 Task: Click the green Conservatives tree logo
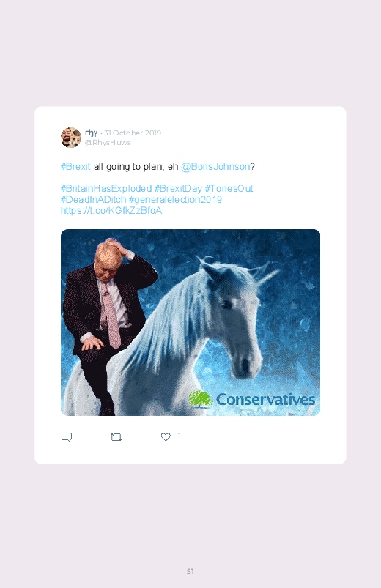[x=201, y=399]
